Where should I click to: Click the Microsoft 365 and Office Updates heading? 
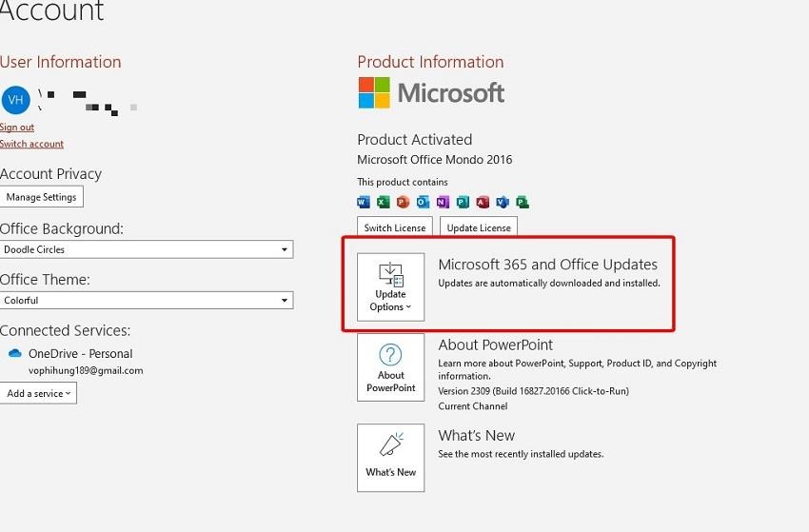(547, 265)
